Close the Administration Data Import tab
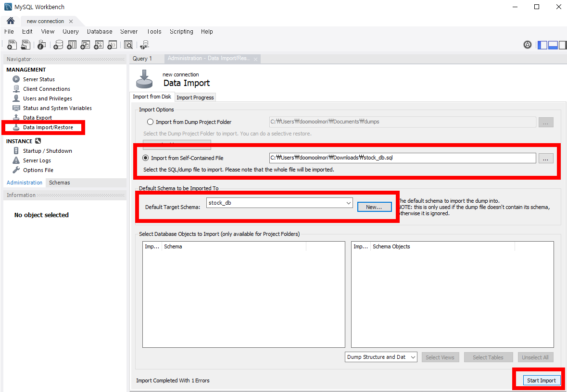 256,59
